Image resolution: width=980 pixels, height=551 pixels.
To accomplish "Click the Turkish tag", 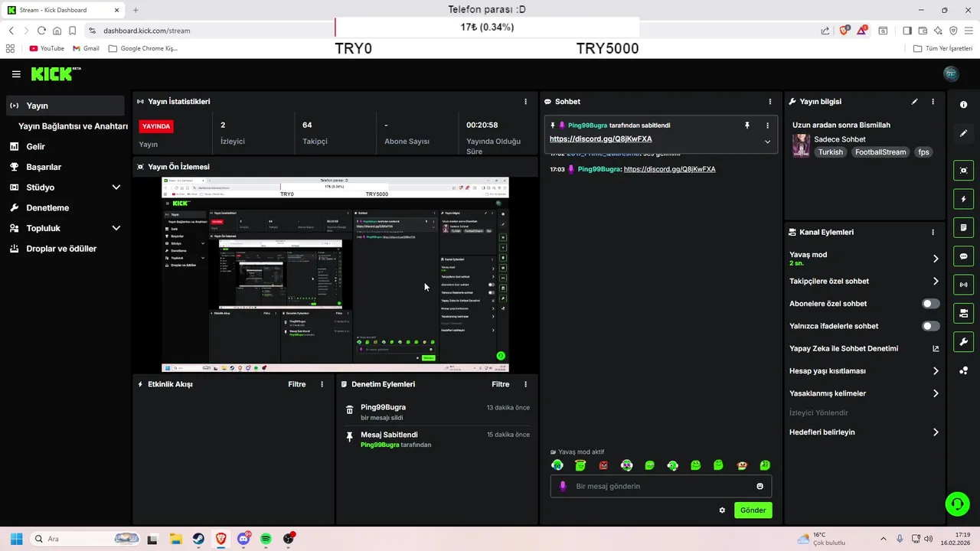I will (831, 152).
